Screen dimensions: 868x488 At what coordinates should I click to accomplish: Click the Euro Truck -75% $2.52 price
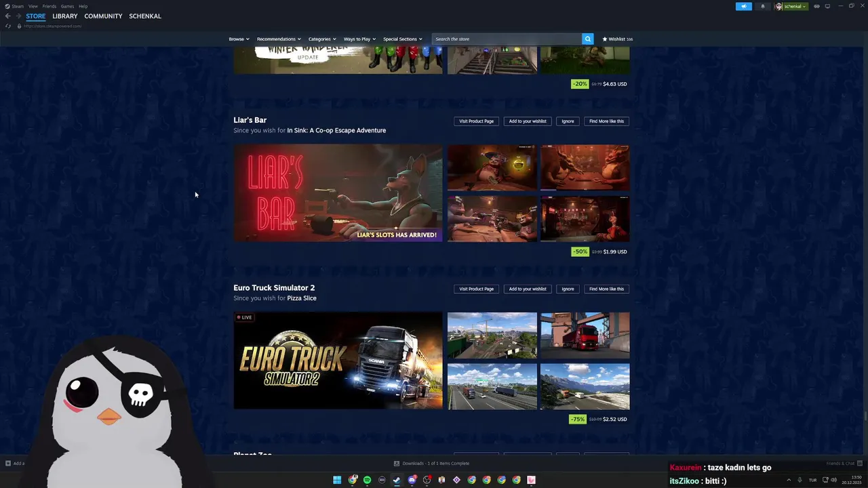[x=598, y=419]
